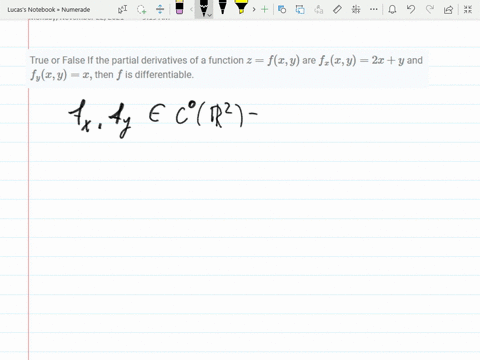Click the notebook title Lucas's Notebook » Numerade
Screen dimensions: 480x360
click(49, 10)
